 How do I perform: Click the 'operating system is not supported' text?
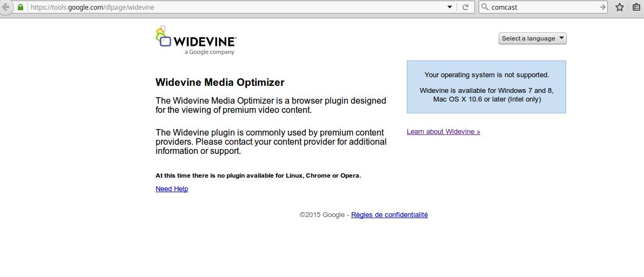tap(487, 75)
